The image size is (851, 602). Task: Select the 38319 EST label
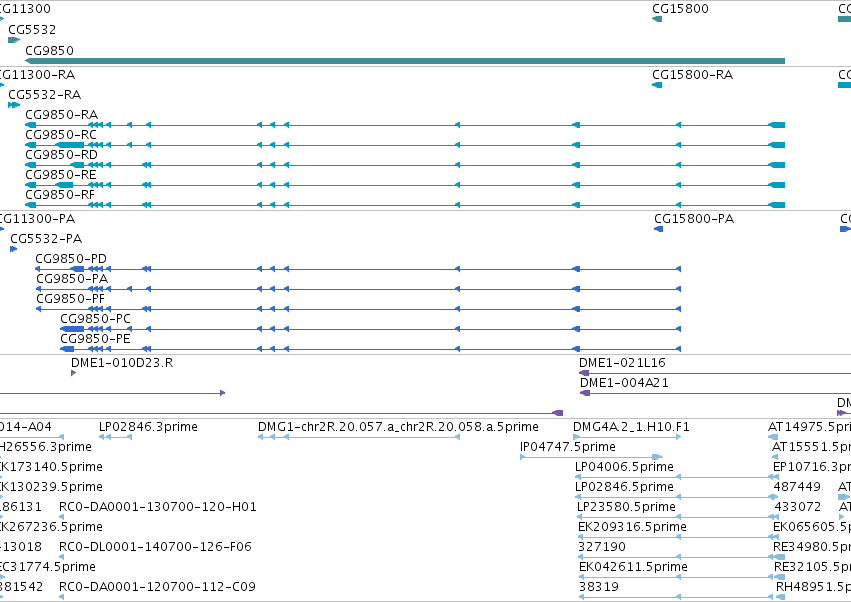(x=599, y=587)
